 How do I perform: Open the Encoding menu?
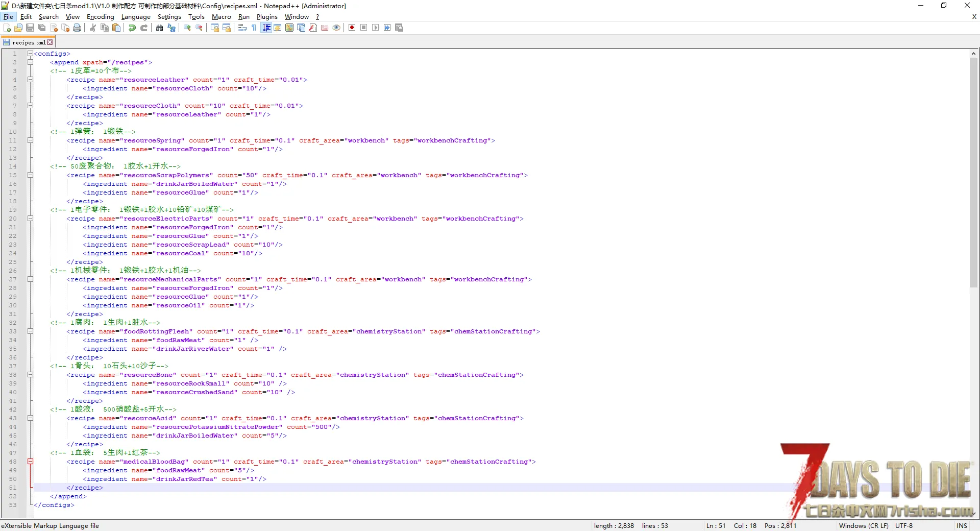point(100,17)
